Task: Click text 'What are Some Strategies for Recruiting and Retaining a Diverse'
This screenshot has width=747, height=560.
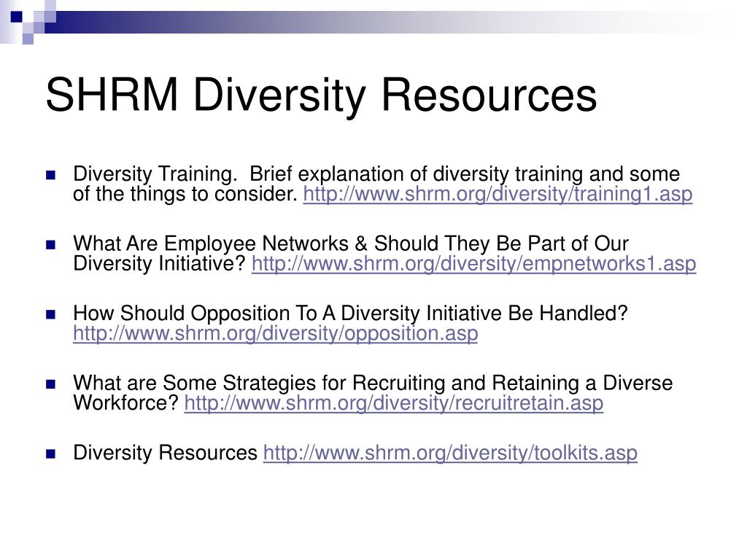Action: (373, 383)
